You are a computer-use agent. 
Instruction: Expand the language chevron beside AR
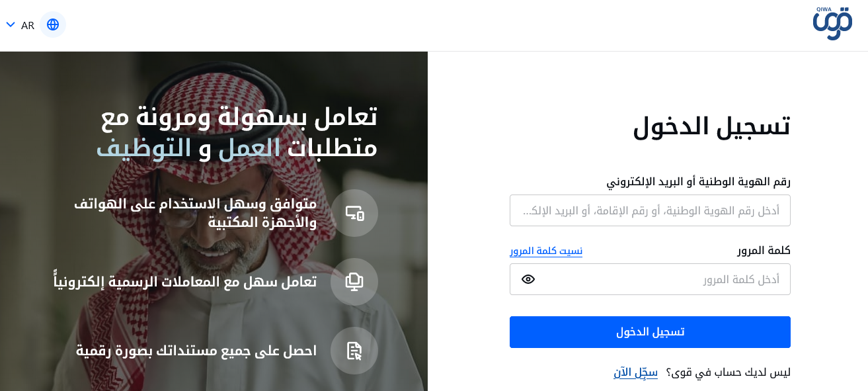(x=11, y=25)
